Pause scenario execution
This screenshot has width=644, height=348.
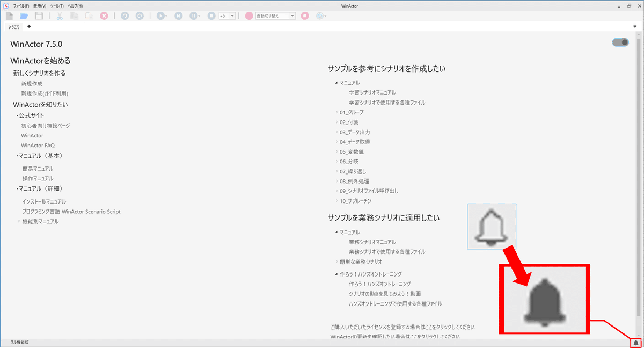[x=194, y=16]
